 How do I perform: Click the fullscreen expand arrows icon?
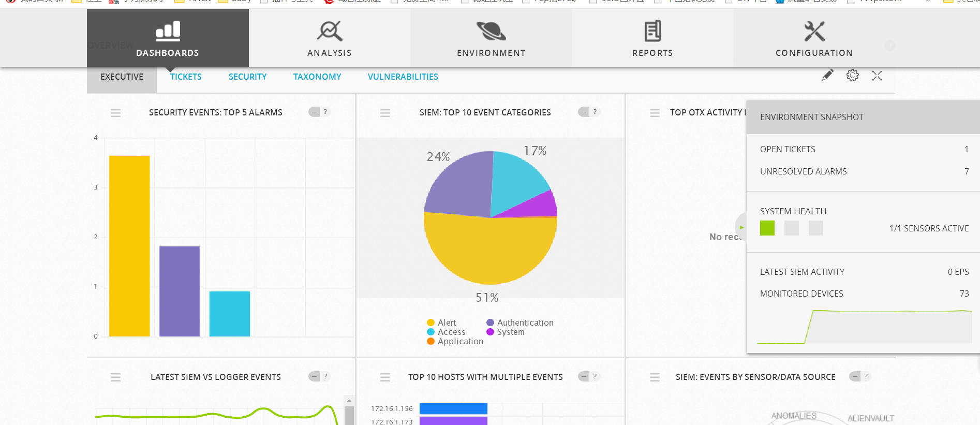[x=877, y=76]
